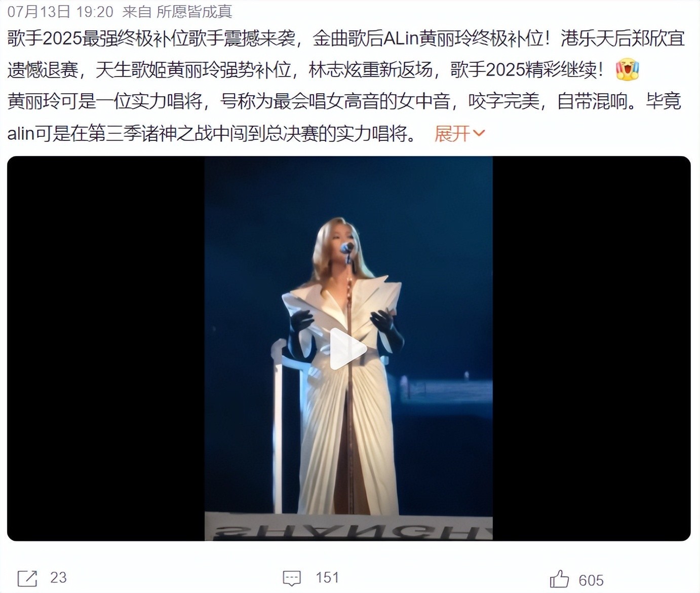Play the video of the singer in white gown
700x593 pixels.
348,349
